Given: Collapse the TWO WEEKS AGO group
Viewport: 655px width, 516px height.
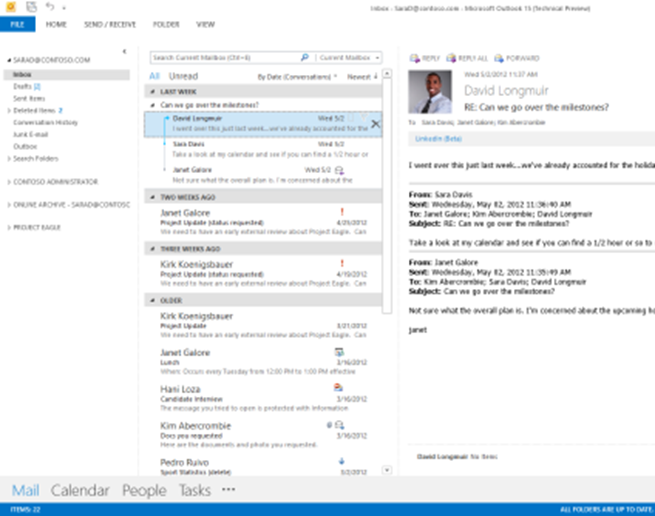Looking at the screenshot, I should (152, 197).
